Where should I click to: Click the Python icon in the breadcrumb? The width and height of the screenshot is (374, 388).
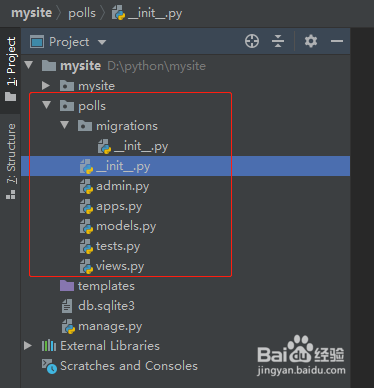coord(118,13)
